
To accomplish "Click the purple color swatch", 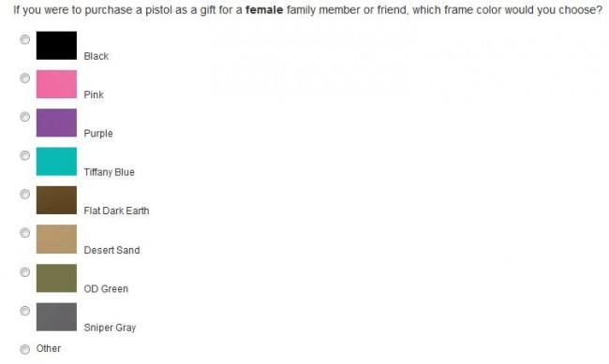I will pyautogui.click(x=57, y=123).
